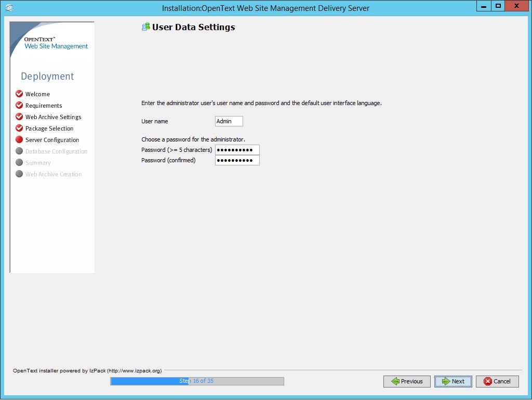Click the Package Selection checkmark icon
The image size is (532, 400).
19,128
